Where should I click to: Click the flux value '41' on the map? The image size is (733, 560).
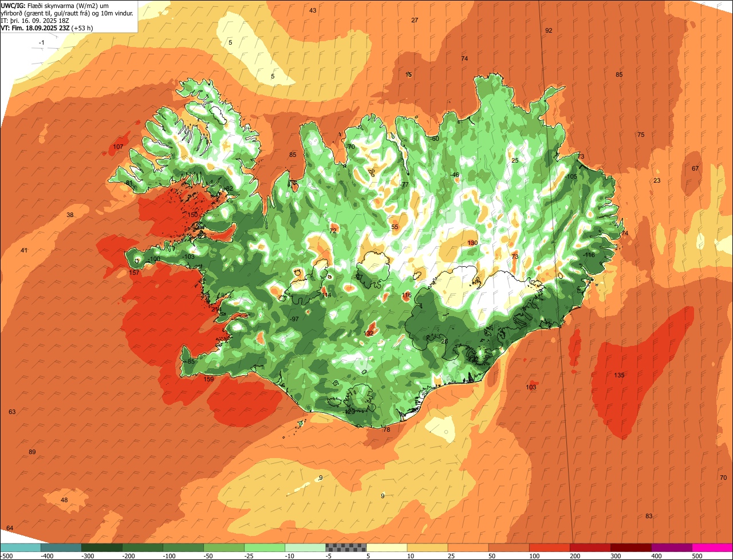pos(24,250)
